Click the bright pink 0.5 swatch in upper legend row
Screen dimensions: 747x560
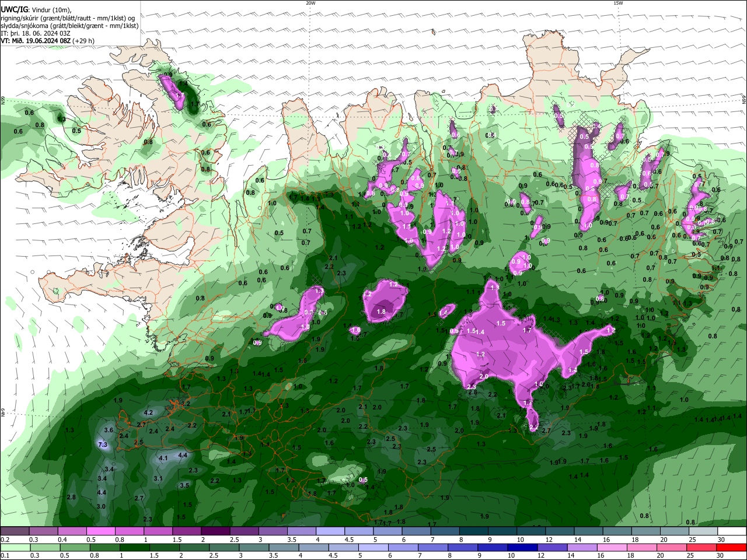coord(102,531)
